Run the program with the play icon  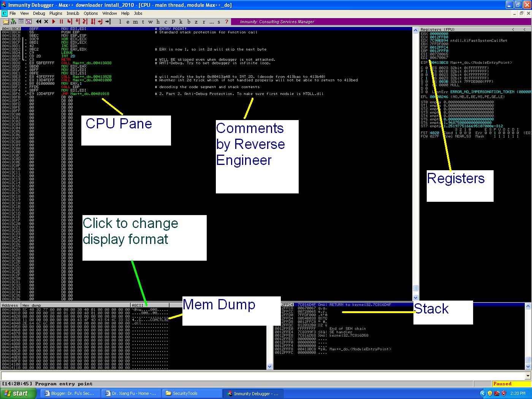(54, 22)
